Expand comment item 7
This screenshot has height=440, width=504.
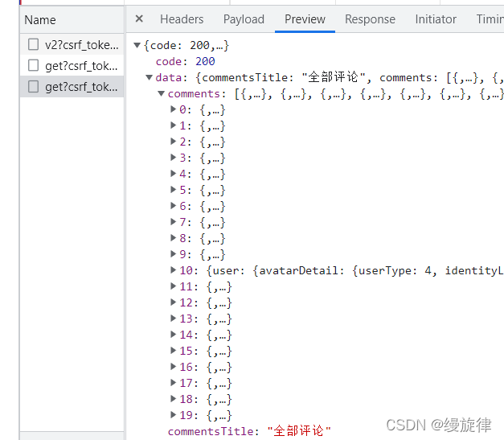pos(174,222)
